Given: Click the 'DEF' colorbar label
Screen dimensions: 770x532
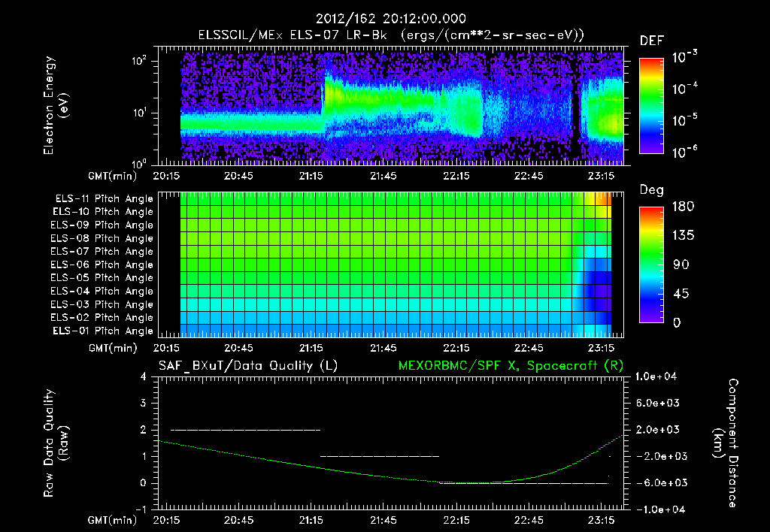Looking at the screenshot, I should [x=652, y=41].
